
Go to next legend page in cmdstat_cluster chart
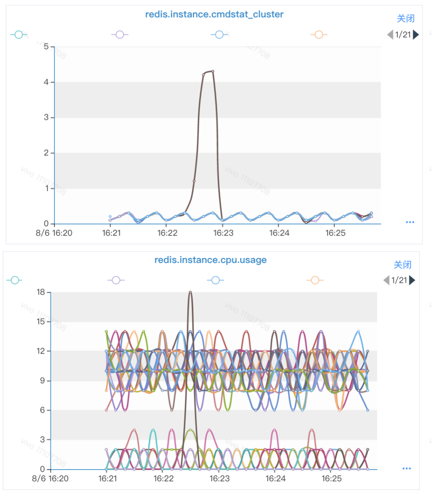[x=416, y=35]
